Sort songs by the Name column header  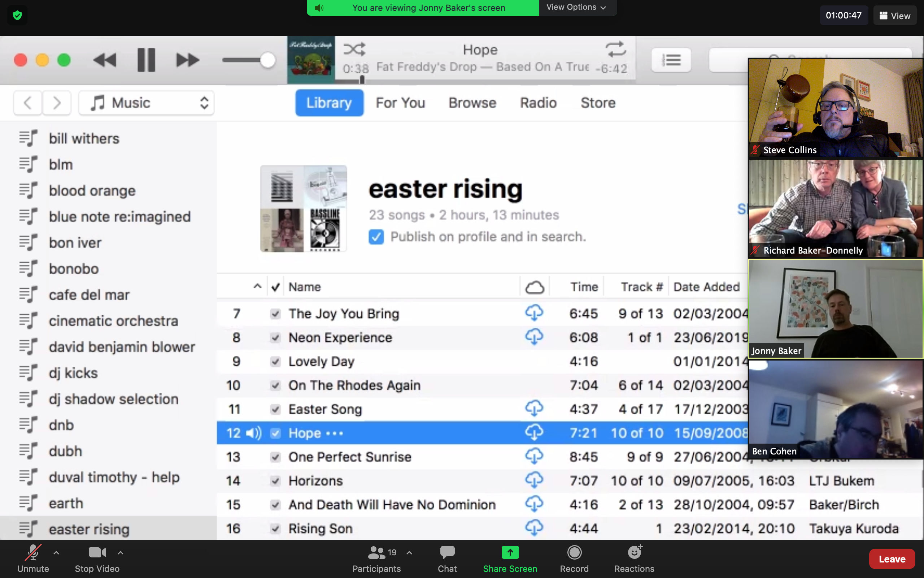pyautogui.click(x=305, y=287)
